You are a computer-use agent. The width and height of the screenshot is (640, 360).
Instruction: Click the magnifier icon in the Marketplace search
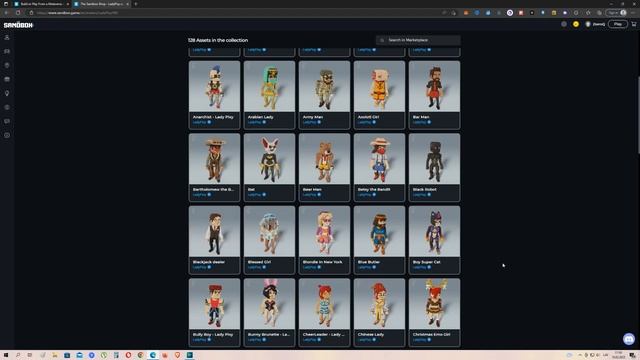382,40
